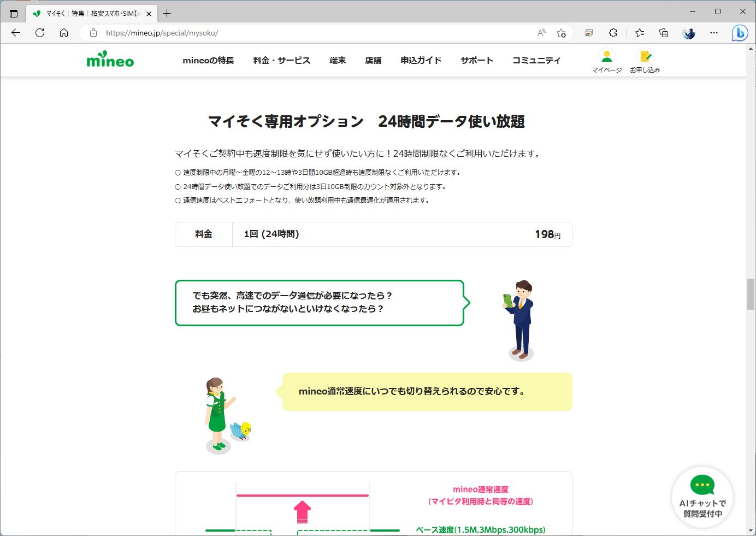Click the pink mineo通常速度 chart label
Viewport: 756px width, 536px height.
tap(481, 495)
